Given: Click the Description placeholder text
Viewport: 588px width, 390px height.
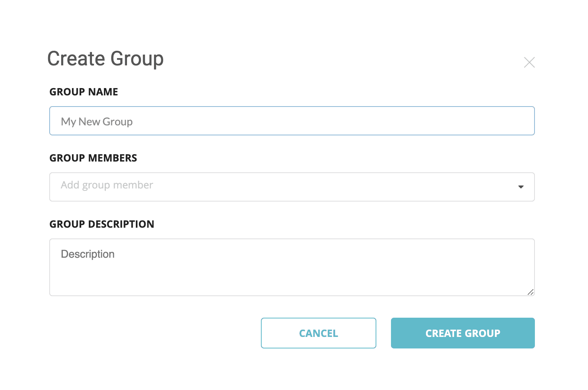Looking at the screenshot, I should click(88, 254).
